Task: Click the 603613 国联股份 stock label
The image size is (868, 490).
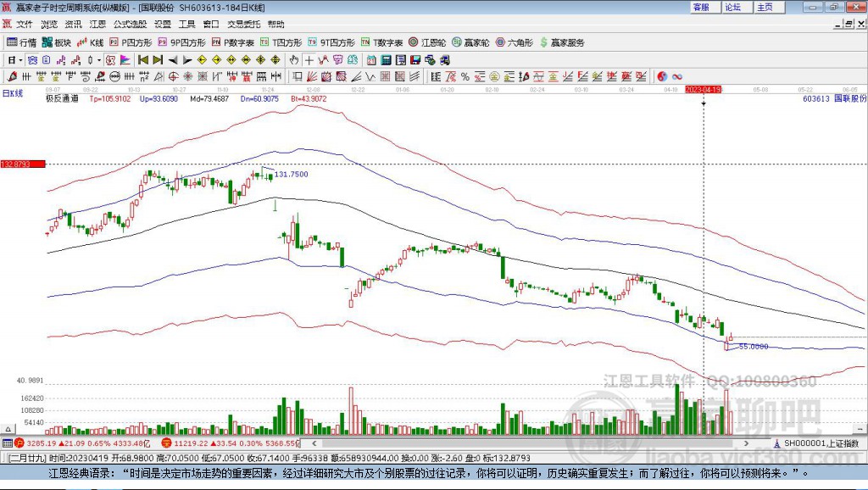Action: (834, 98)
